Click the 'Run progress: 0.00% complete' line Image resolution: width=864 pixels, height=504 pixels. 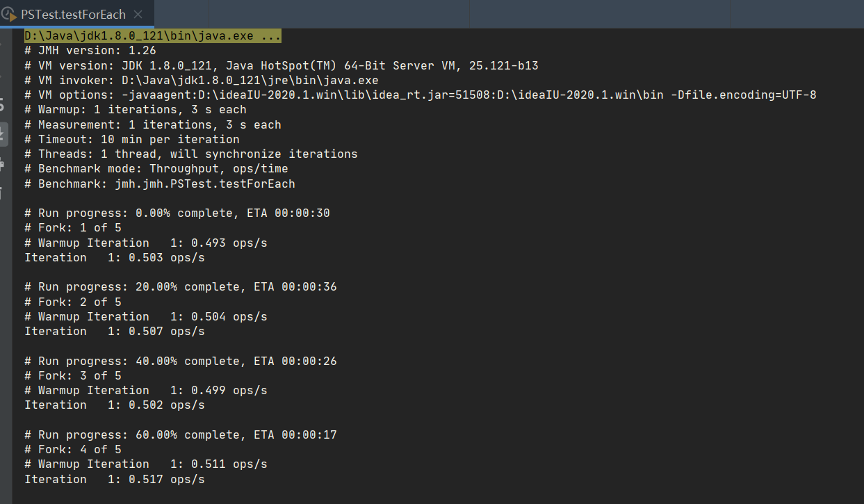177,213
